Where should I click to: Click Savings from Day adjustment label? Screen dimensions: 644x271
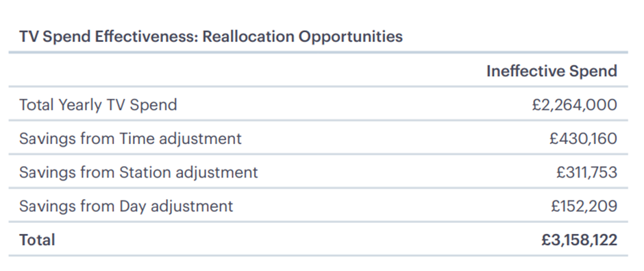126,206
